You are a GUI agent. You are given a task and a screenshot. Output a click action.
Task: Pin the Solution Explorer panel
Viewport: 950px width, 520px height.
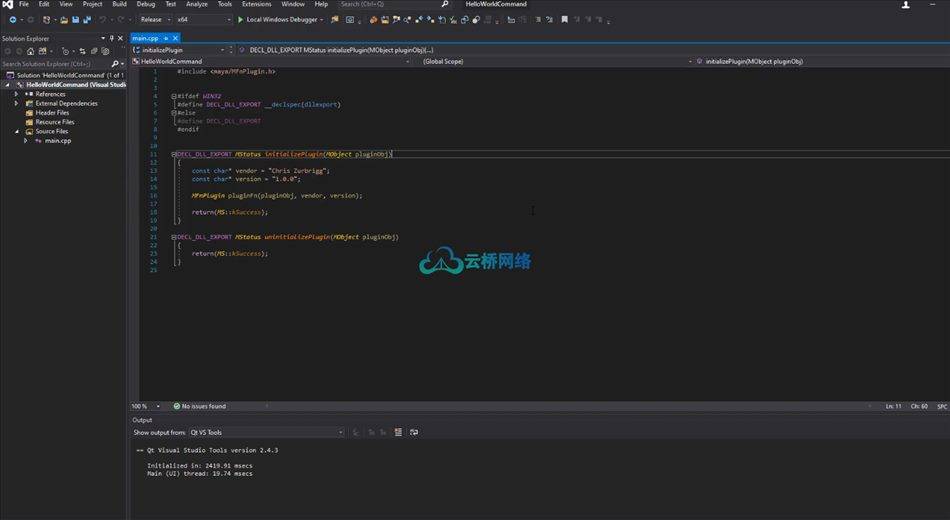tap(111, 38)
